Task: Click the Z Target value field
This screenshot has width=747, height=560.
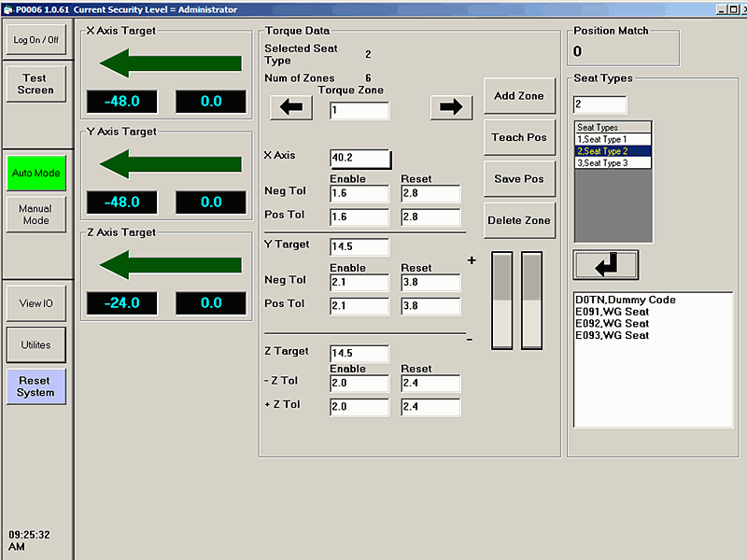Action: 359,354
